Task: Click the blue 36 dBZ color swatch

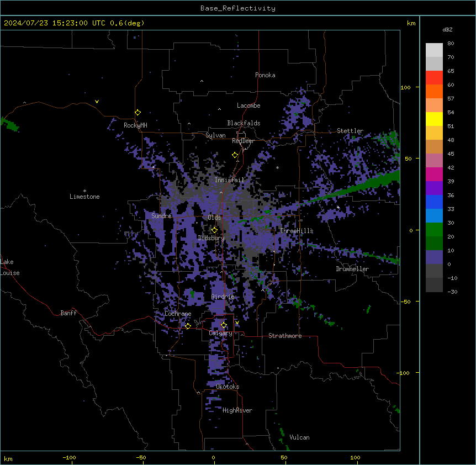Action: (x=434, y=202)
